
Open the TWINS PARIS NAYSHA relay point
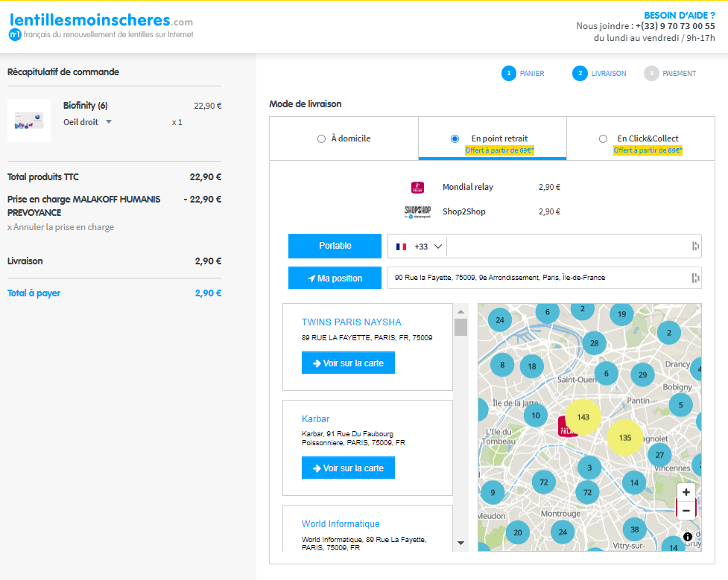352,322
